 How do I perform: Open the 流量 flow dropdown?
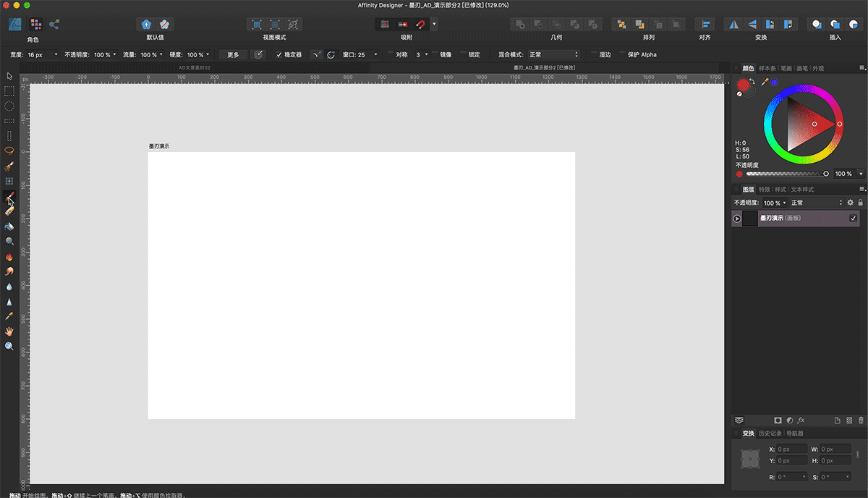(161, 54)
